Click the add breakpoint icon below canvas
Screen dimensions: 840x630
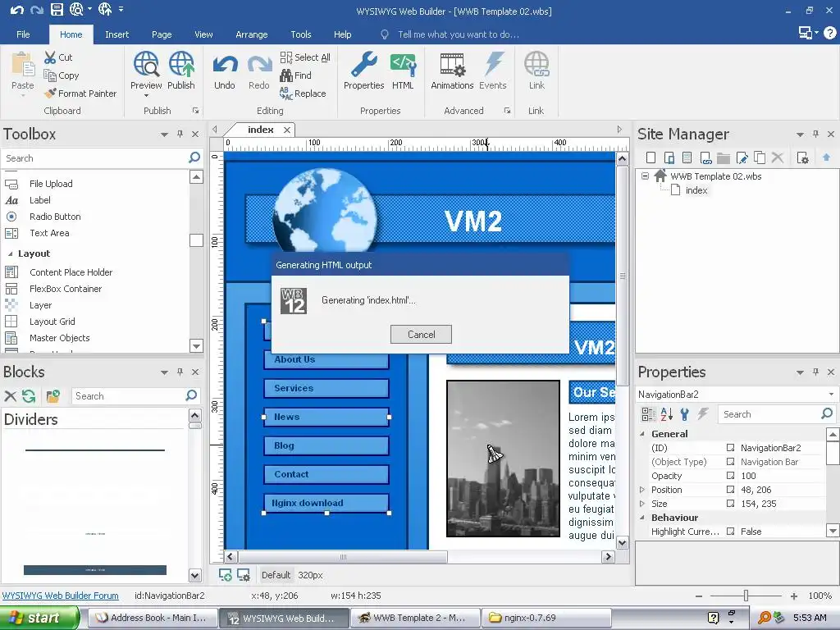pyautogui.click(x=226, y=575)
